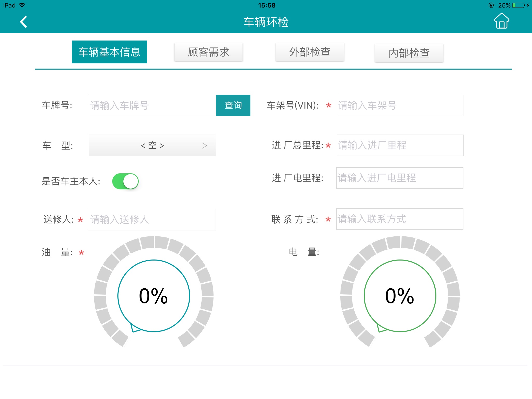Open the 外部检查 tab
The height and width of the screenshot is (399, 532).
point(310,52)
